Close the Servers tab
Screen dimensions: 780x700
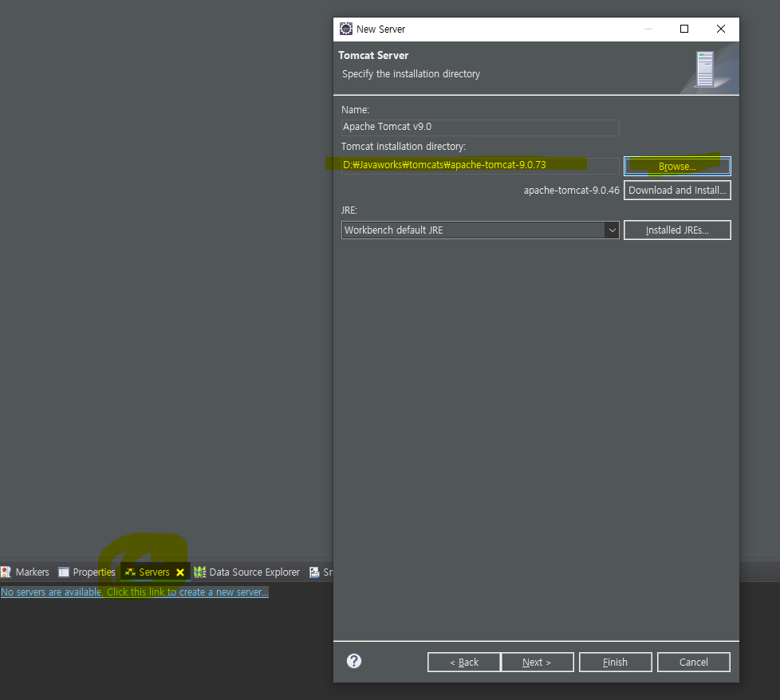180,572
